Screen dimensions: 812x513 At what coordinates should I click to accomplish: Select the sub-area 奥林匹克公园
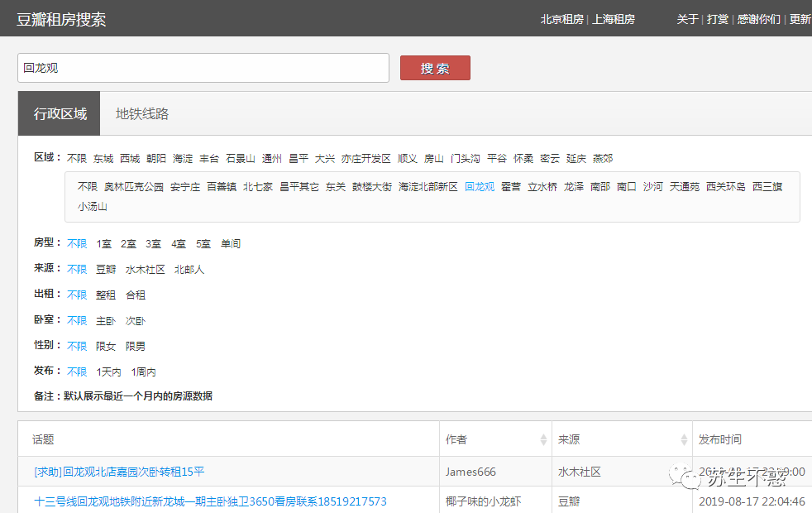click(x=134, y=186)
